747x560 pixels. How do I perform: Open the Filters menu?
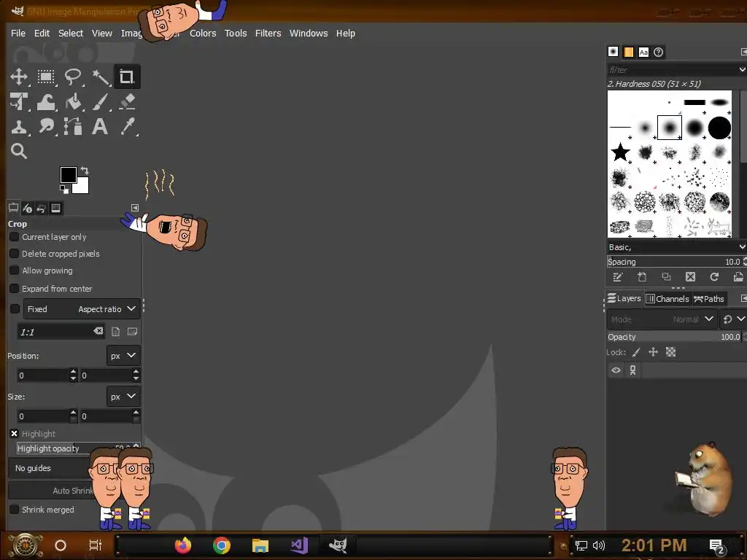268,34
